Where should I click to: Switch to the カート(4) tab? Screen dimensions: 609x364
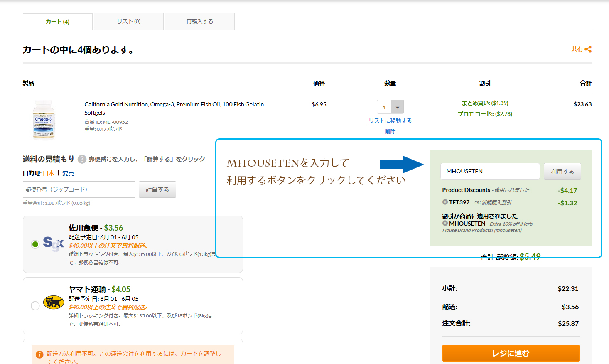click(x=58, y=22)
